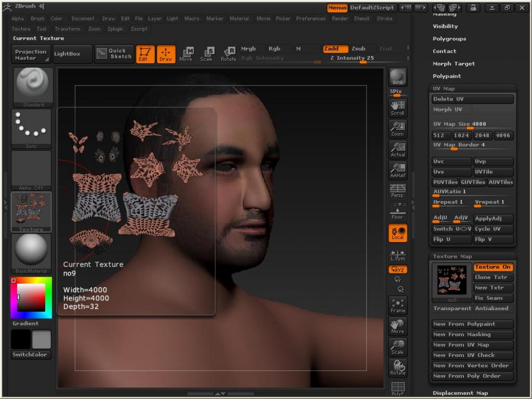This screenshot has height=399, width=532.
Task: Open the Zplugin menu
Action: (x=115, y=29)
